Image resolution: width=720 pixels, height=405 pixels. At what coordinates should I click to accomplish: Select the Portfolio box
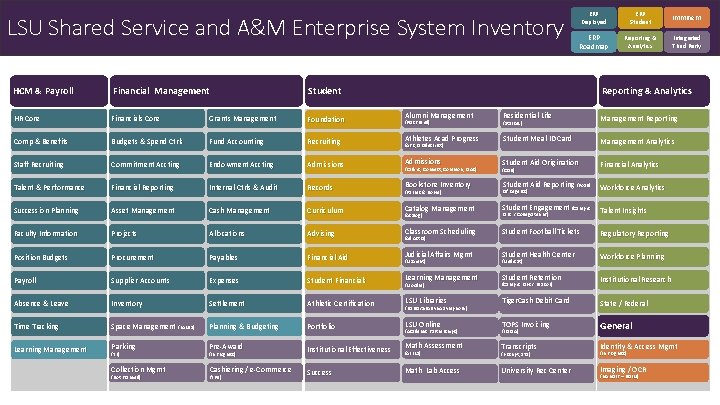pyautogui.click(x=353, y=326)
